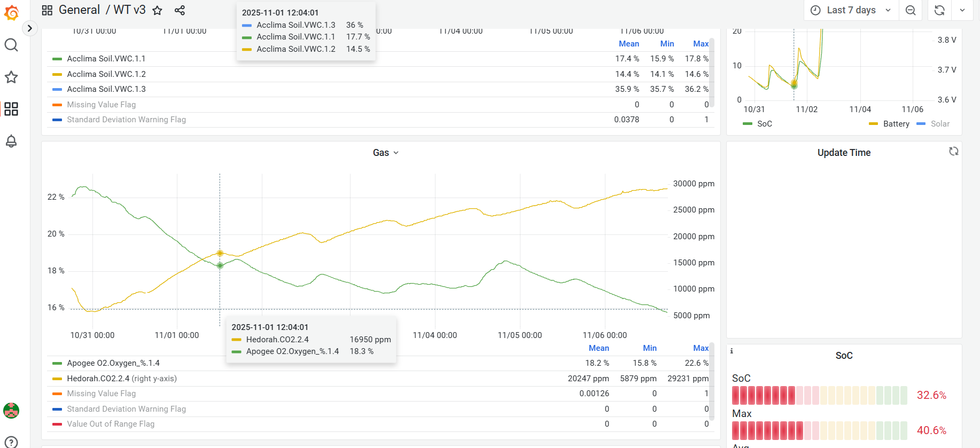Toggle Missing Value Flag series in Gas legend
Screen dimensions: 980x448
coord(101,394)
